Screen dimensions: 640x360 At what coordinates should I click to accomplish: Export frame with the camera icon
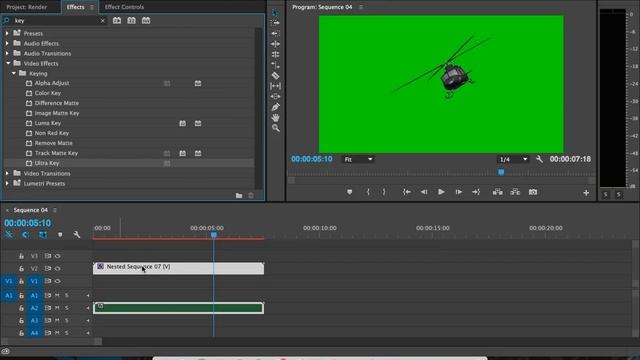click(533, 192)
